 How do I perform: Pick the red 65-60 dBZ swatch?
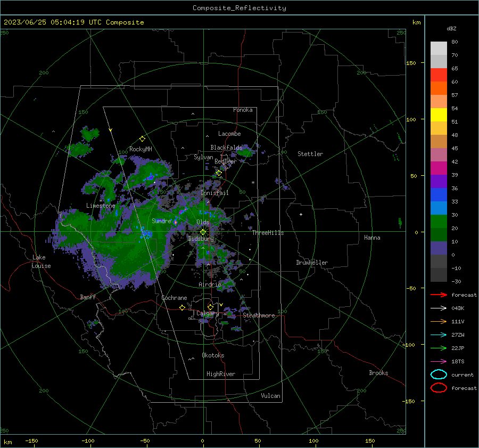pos(439,75)
